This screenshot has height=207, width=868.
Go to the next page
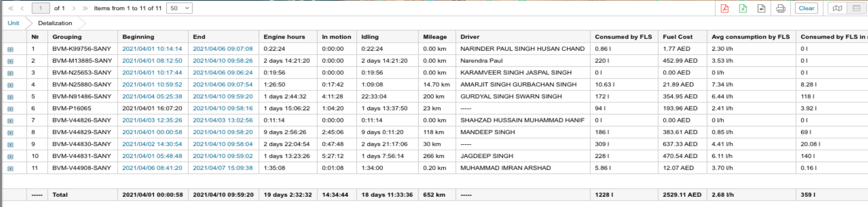[74, 8]
